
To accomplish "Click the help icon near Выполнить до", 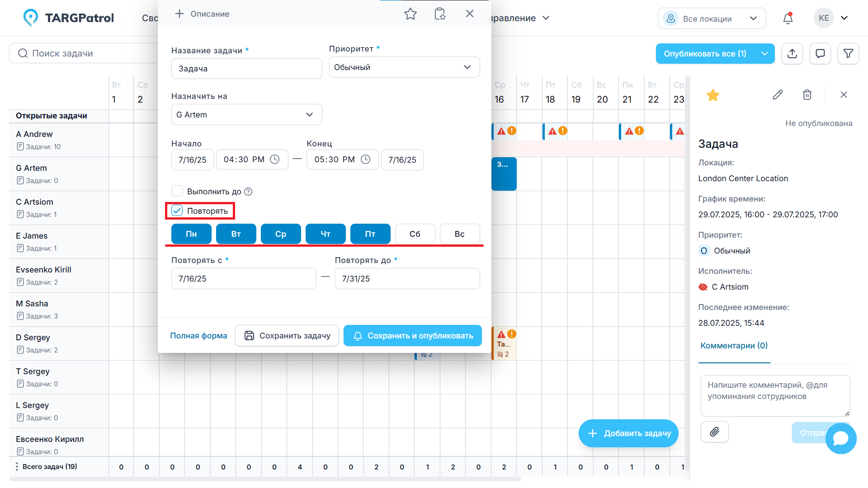I will (x=248, y=191).
